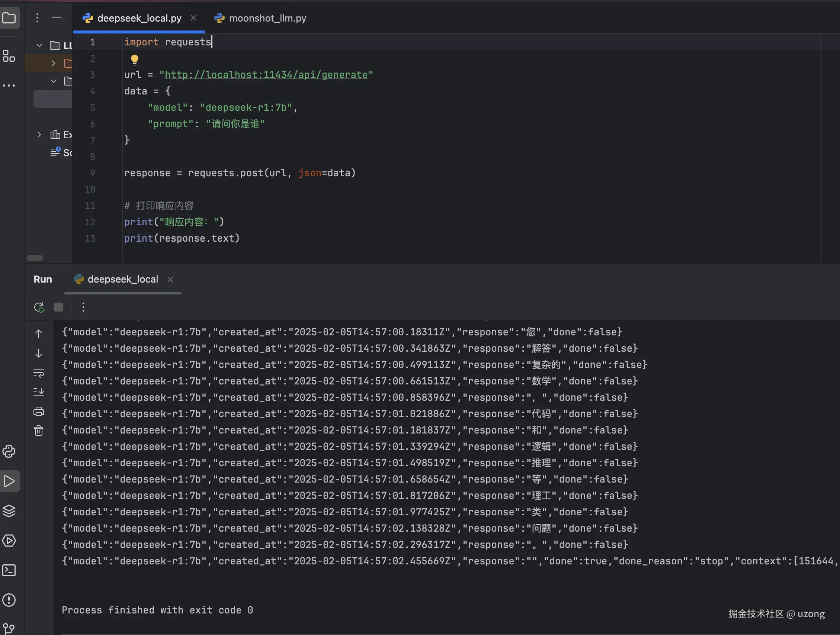Open Problems tool window icon

click(9, 600)
